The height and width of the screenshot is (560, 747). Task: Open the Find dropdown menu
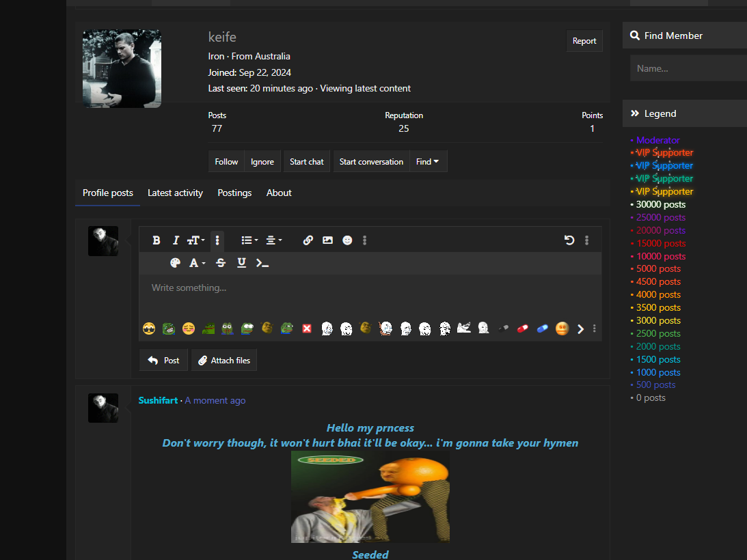428,162
